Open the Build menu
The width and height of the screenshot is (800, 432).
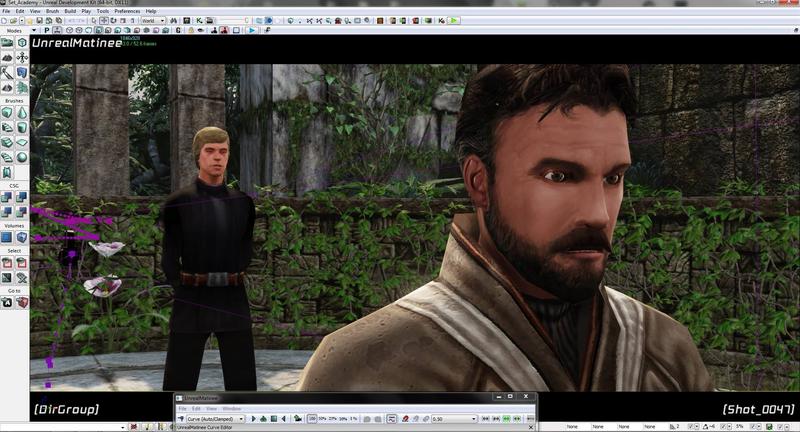coord(70,11)
